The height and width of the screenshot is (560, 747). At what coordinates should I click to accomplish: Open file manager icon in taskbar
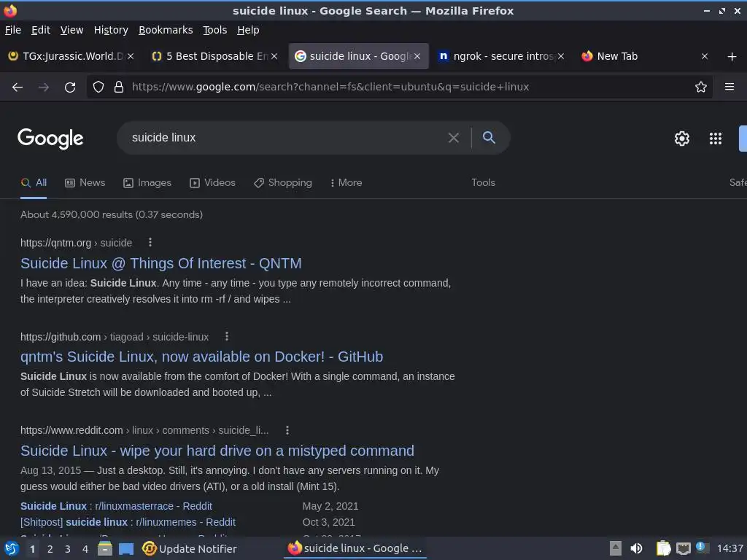(x=105, y=548)
